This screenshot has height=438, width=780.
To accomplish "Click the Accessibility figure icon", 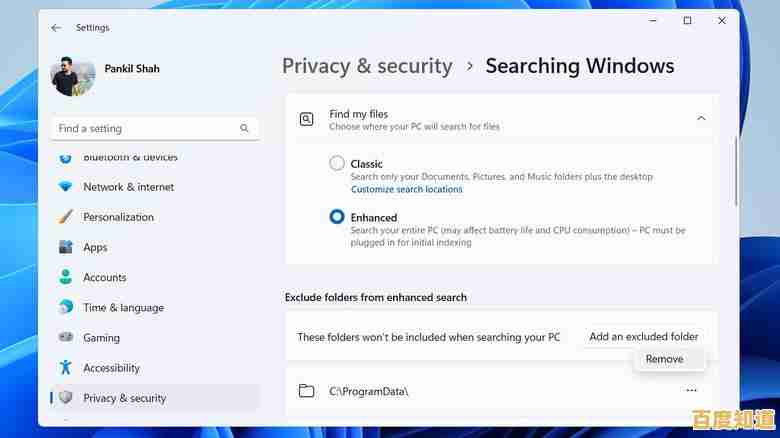I will 66,368.
